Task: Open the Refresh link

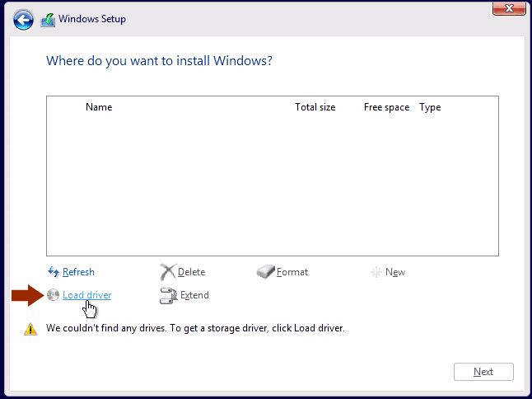Action: 78,272
